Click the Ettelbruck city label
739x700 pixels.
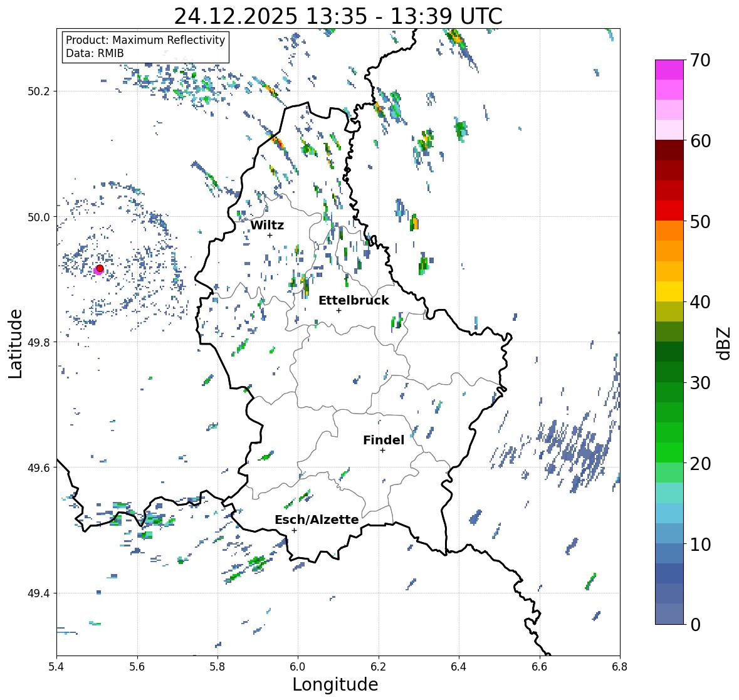click(354, 300)
